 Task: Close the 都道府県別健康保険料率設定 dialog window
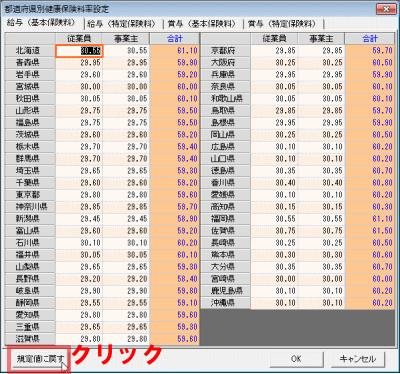point(386,9)
